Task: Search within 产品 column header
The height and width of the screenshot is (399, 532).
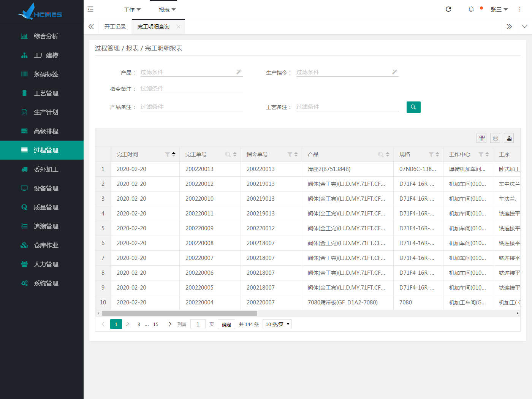Action: 381,154
